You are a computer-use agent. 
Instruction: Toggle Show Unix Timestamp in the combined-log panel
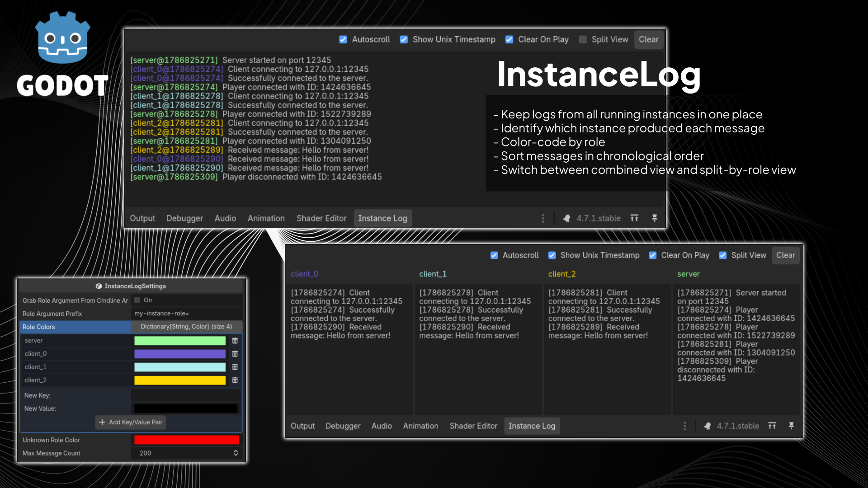click(x=404, y=40)
